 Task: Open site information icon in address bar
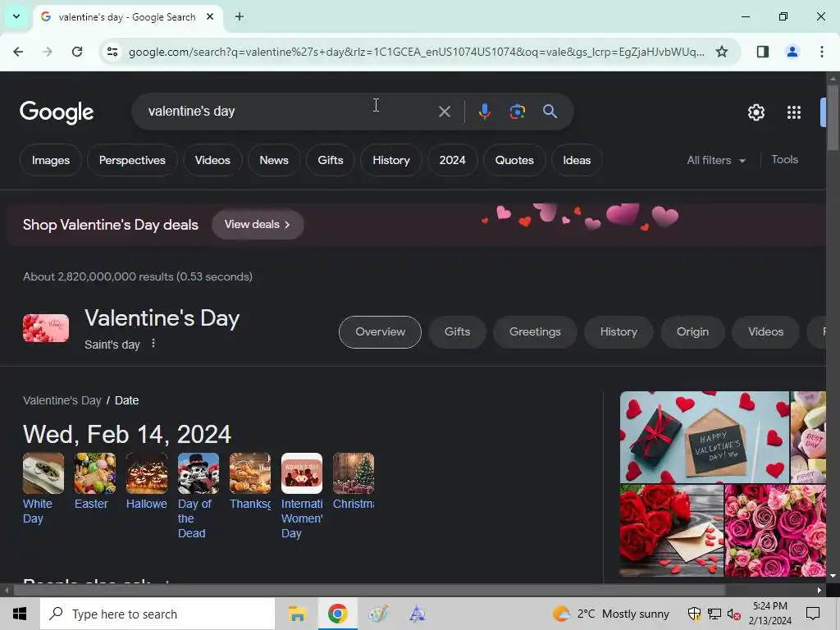pos(112,52)
